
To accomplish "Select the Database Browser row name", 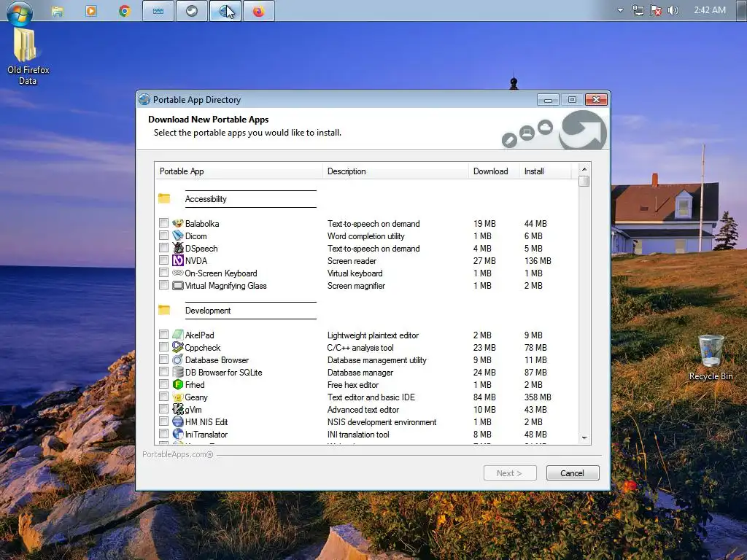I will (217, 360).
